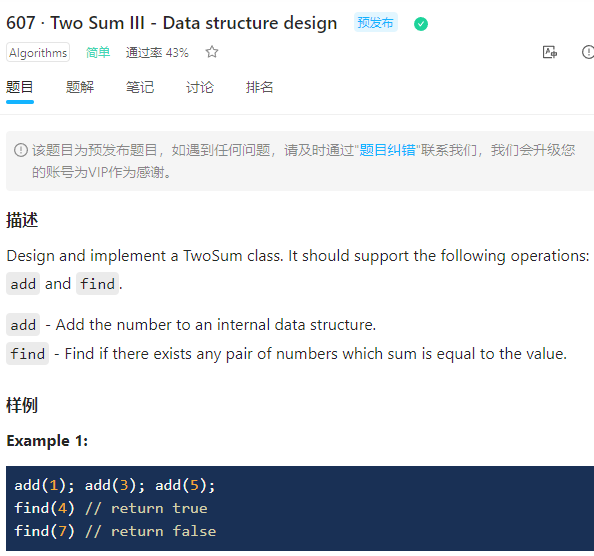Click the 通过率 43% pass rate text

pos(157,52)
